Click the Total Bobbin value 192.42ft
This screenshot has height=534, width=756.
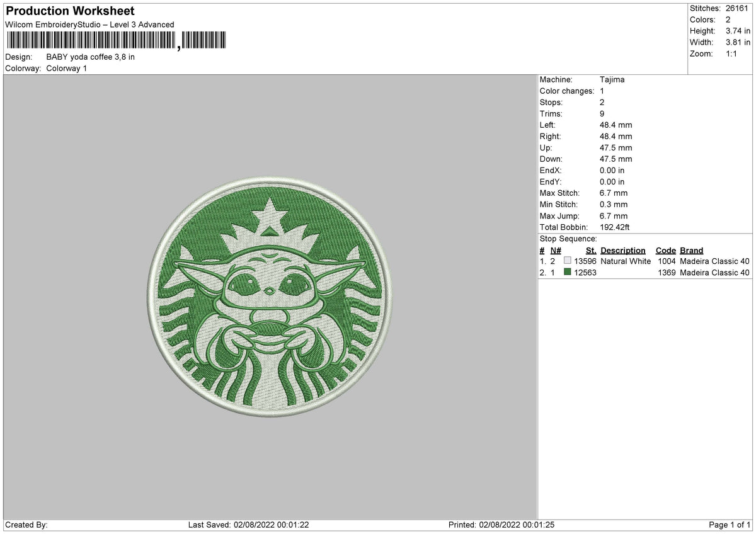[616, 227]
